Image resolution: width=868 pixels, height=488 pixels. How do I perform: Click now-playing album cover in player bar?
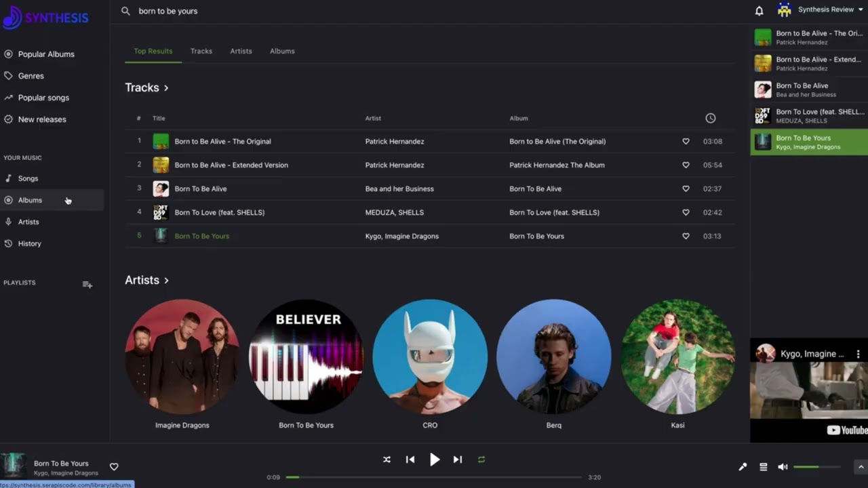pyautogui.click(x=14, y=467)
